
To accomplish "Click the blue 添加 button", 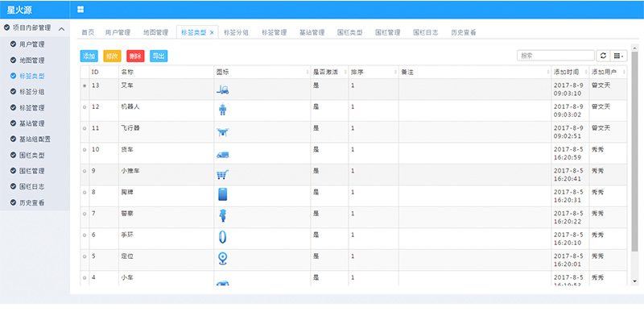I will pos(89,56).
